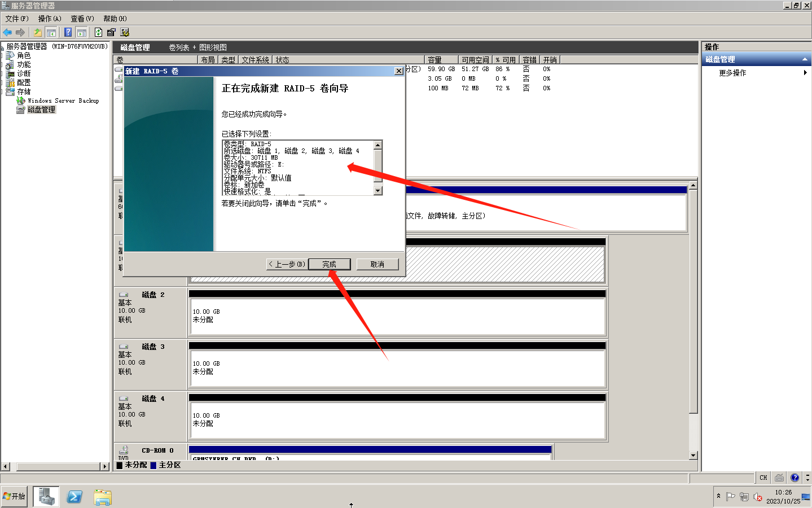Show hidden tray icons chevron

coord(718,496)
